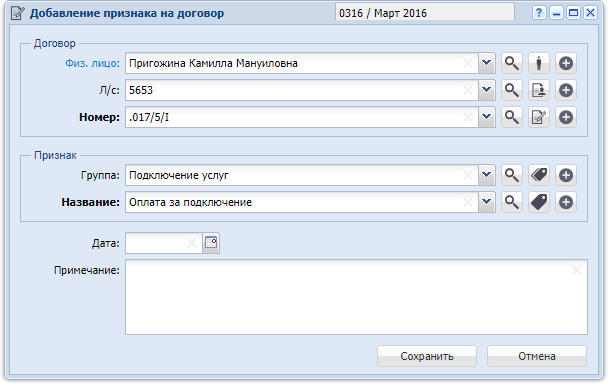Image resolution: width=608 pixels, height=384 pixels.
Task: Add new Название with plus icon
Action: point(566,202)
